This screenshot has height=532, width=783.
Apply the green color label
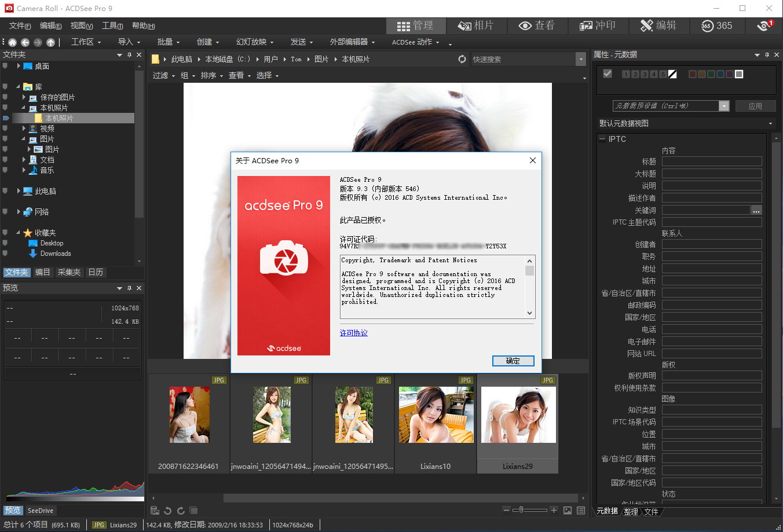click(711, 74)
